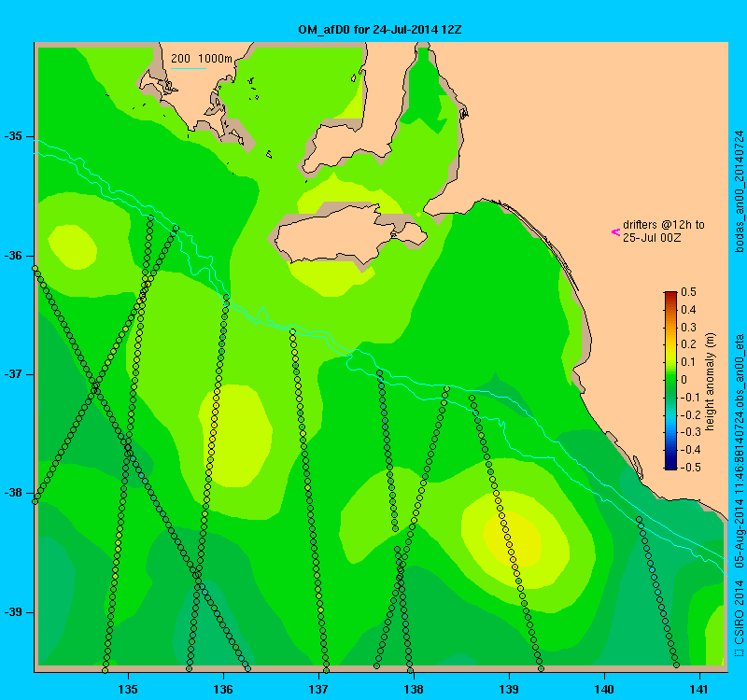
Task: Click the 135 longitude tick label
Action: point(128,689)
